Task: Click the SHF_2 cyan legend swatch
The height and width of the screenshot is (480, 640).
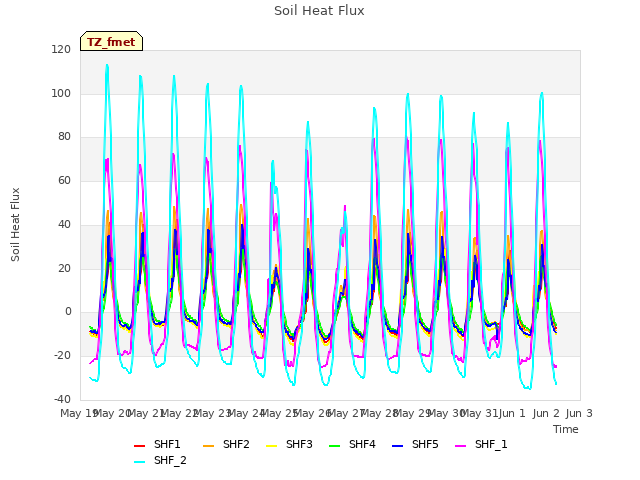Action: click(140, 462)
